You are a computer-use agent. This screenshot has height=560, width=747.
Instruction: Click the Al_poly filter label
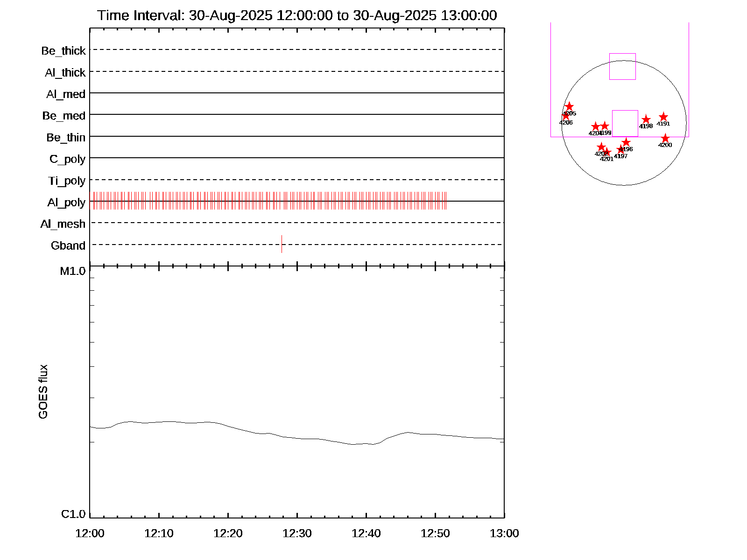coord(66,203)
